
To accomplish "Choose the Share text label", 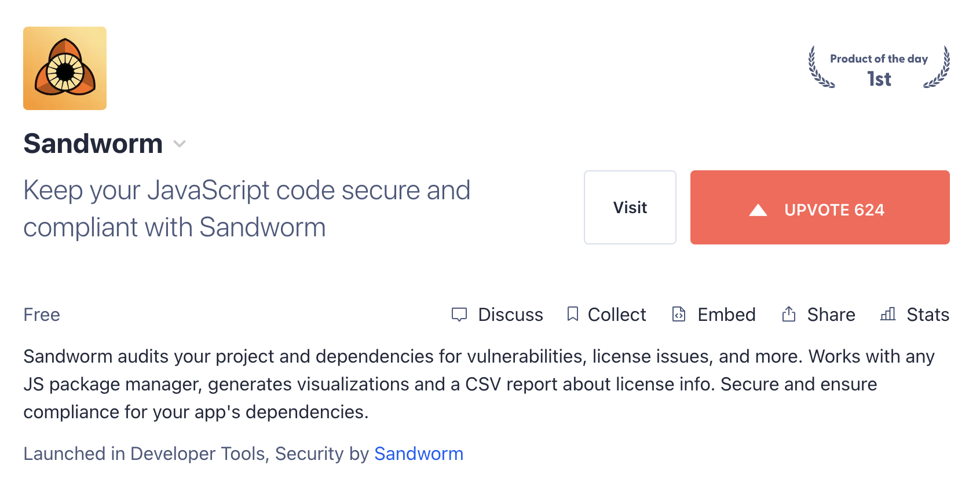I will [x=831, y=315].
